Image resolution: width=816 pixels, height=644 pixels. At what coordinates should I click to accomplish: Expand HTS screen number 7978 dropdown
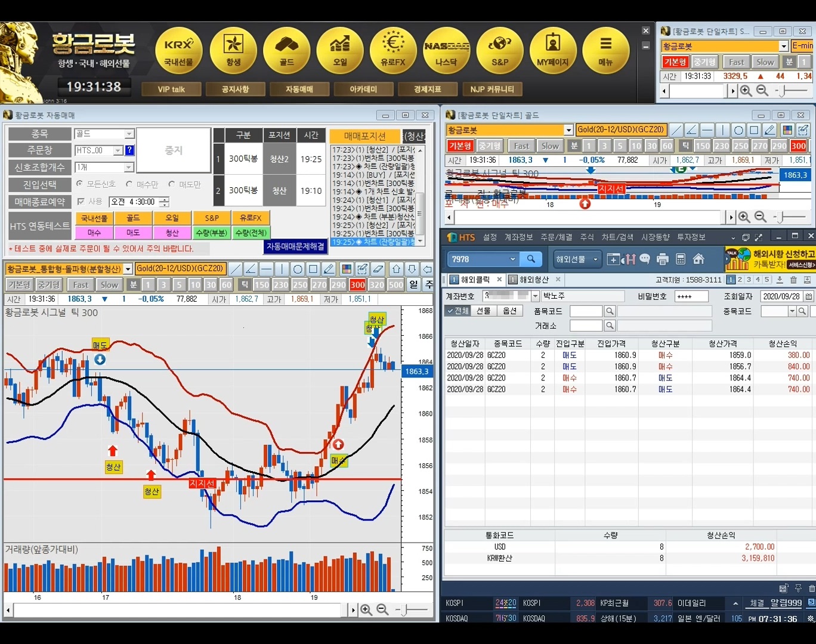(512, 259)
